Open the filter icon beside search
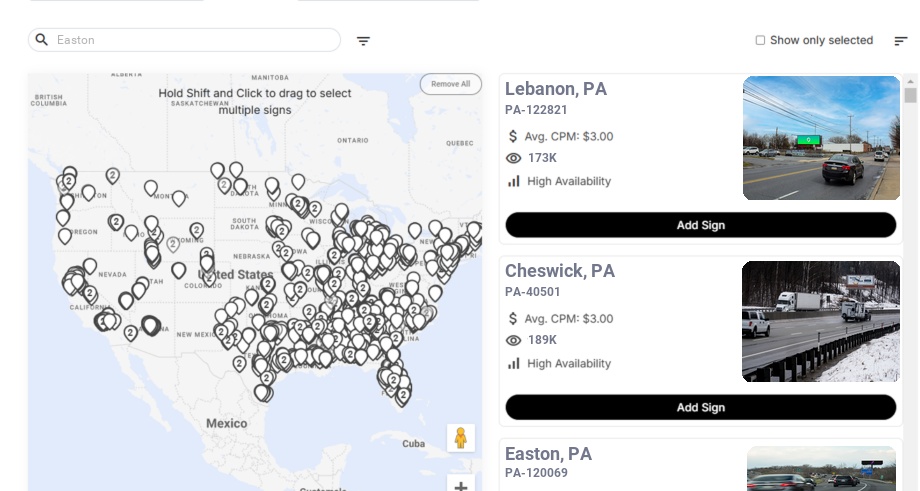 coord(364,41)
